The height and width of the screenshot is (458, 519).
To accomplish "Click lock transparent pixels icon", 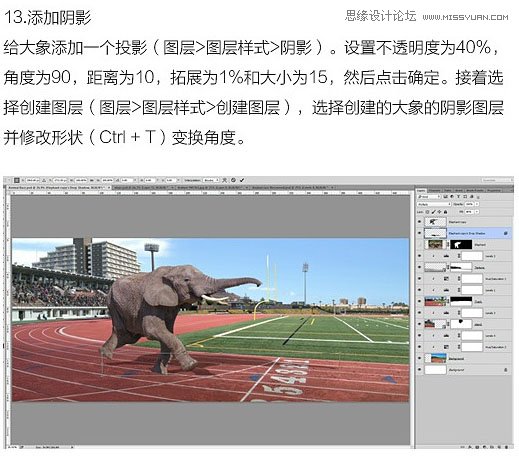I will [x=427, y=212].
